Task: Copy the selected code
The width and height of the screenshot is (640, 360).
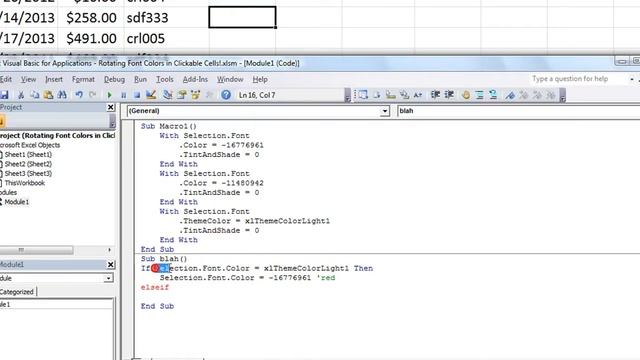Action: [35, 95]
